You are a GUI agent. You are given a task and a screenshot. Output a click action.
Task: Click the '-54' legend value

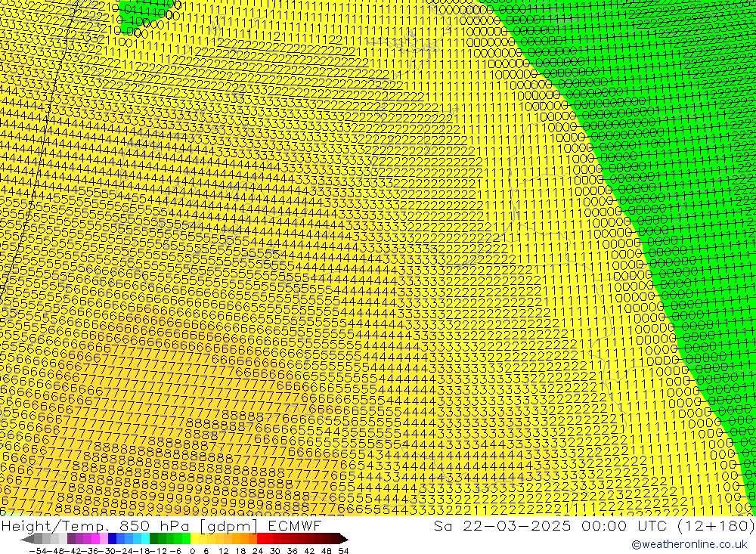pos(39,551)
